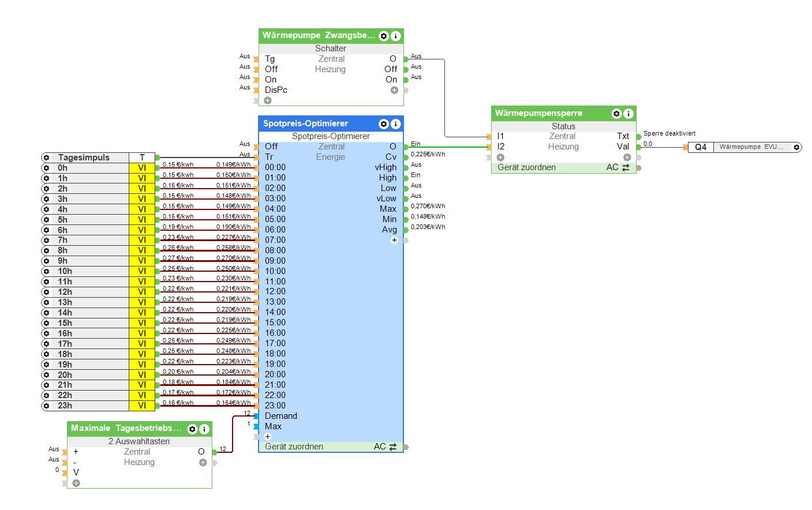Click the yellow VI cell in the 5h row
Screen dimensions: 812x510
coord(142,220)
